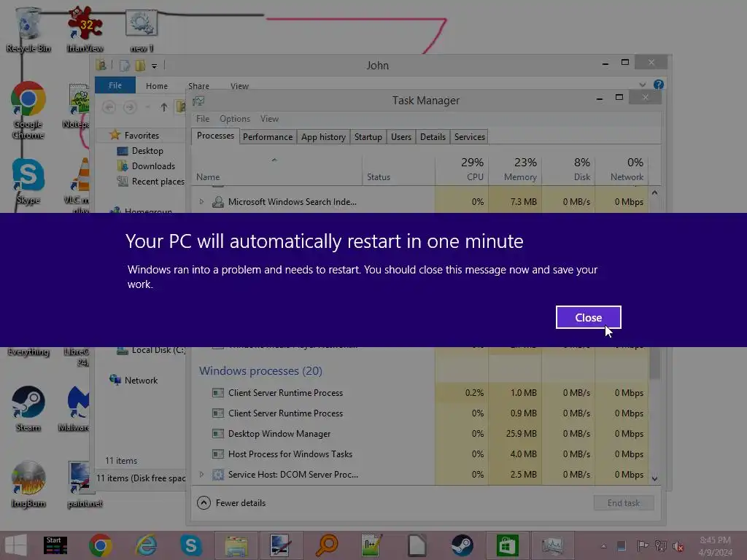
Task: Click the network tray icon
Action: tap(661, 545)
